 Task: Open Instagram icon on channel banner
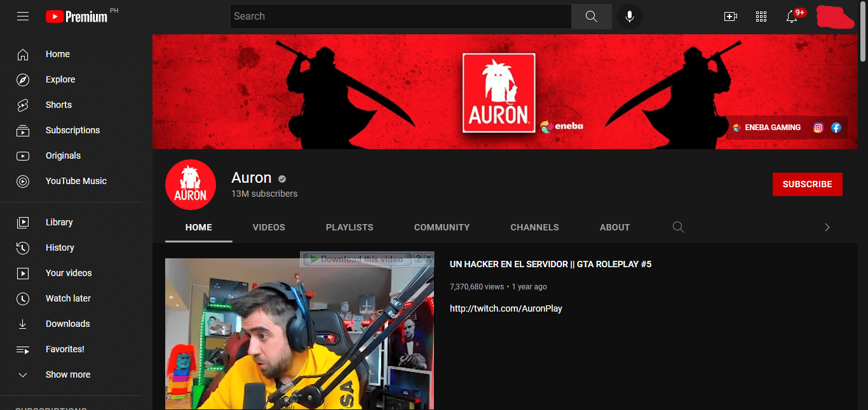[818, 128]
